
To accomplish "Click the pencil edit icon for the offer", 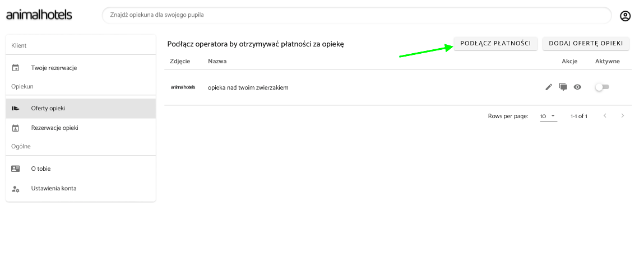I will click(549, 87).
